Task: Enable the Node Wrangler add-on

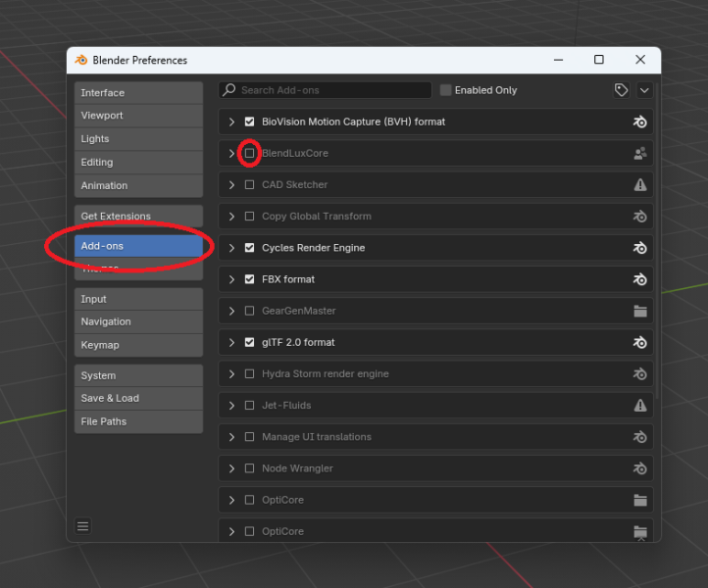Action: pos(249,468)
